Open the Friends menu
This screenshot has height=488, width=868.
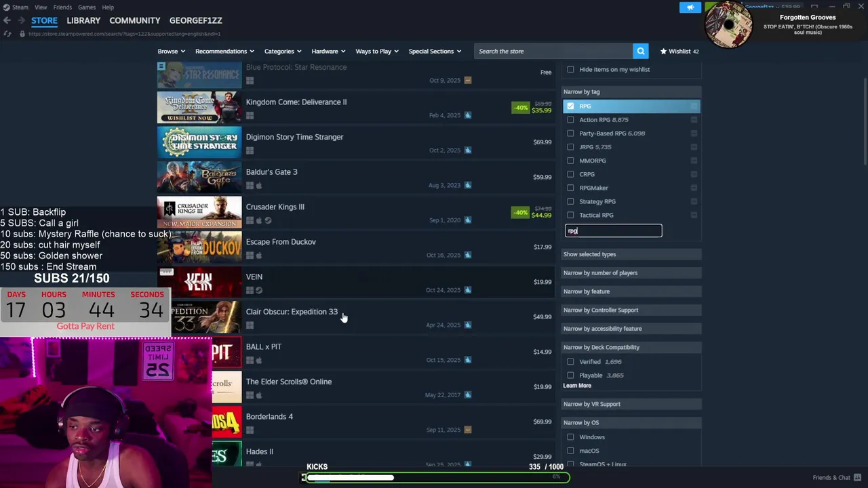coord(62,7)
